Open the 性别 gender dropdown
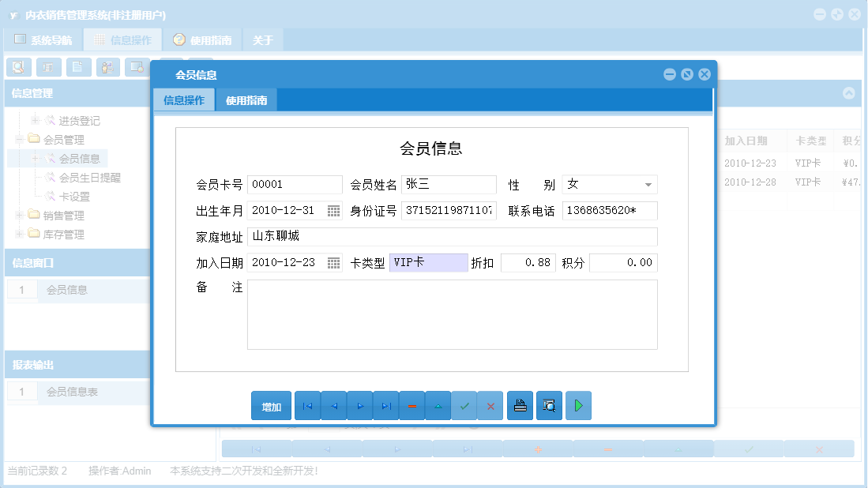Viewport: 868px width, 488px height. click(649, 184)
